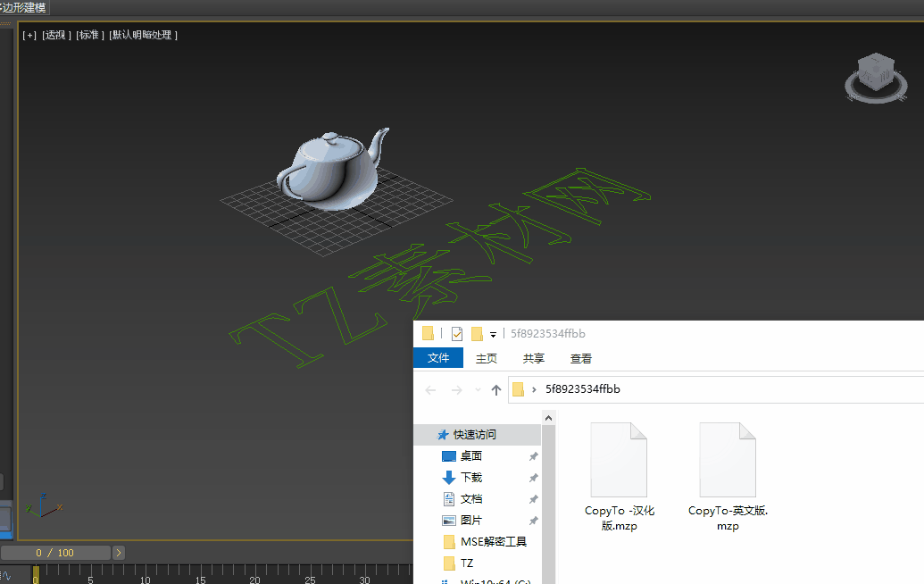Click next frame arrow beside time slider
This screenshot has height=584, width=924.
pyautogui.click(x=119, y=553)
